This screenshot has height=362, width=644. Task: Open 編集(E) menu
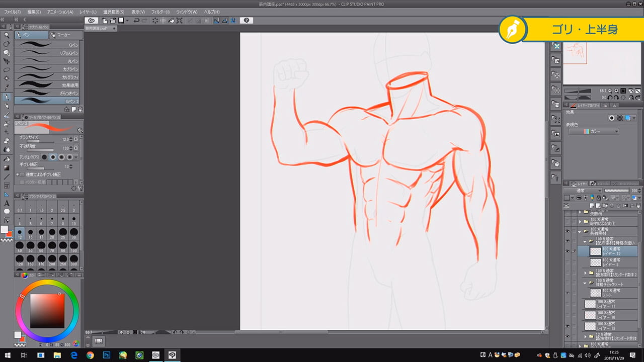(35, 12)
